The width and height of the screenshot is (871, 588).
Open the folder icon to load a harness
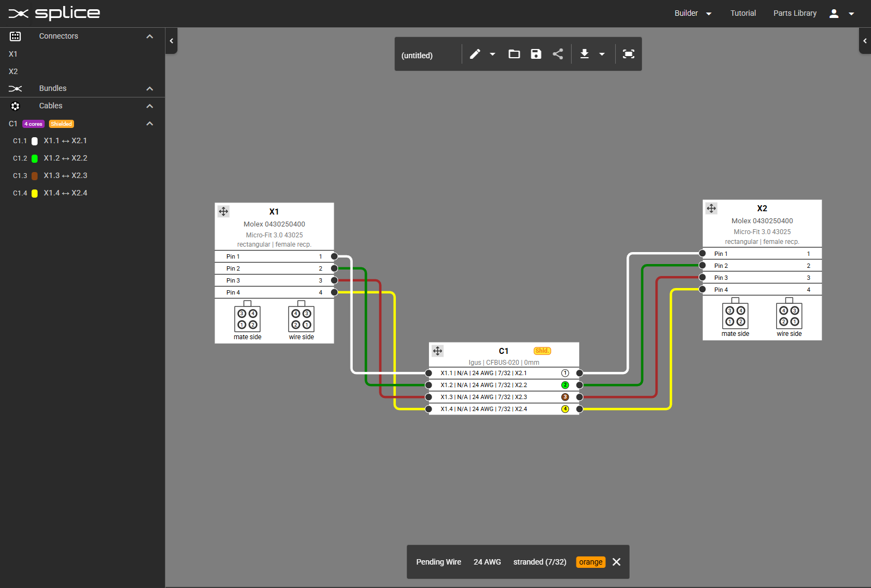[514, 54]
